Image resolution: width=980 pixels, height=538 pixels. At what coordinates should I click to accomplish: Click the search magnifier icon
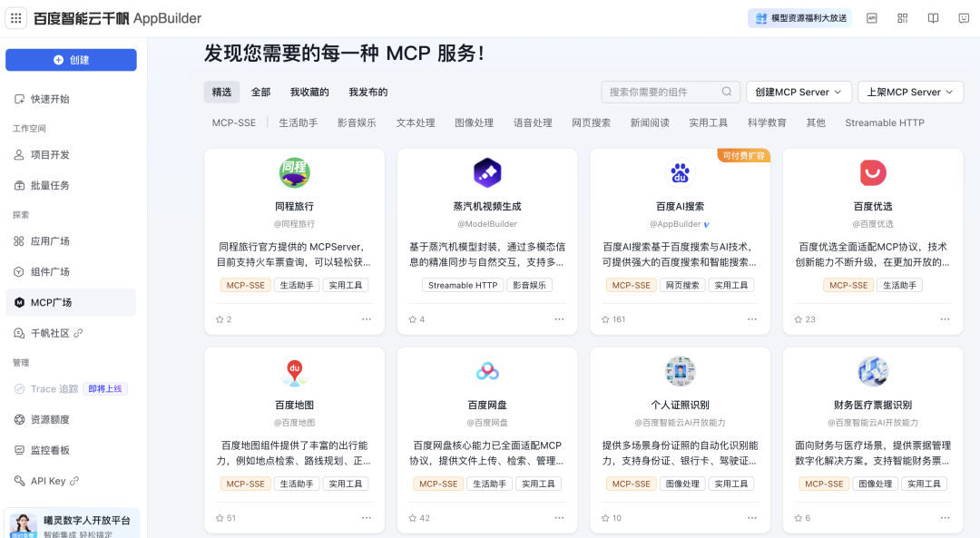point(727,92)
